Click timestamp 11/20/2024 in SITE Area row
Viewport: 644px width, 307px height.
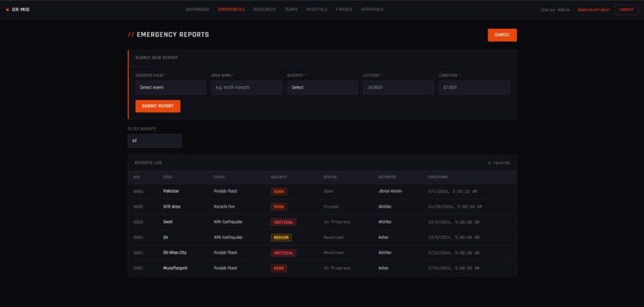[455, 207]
